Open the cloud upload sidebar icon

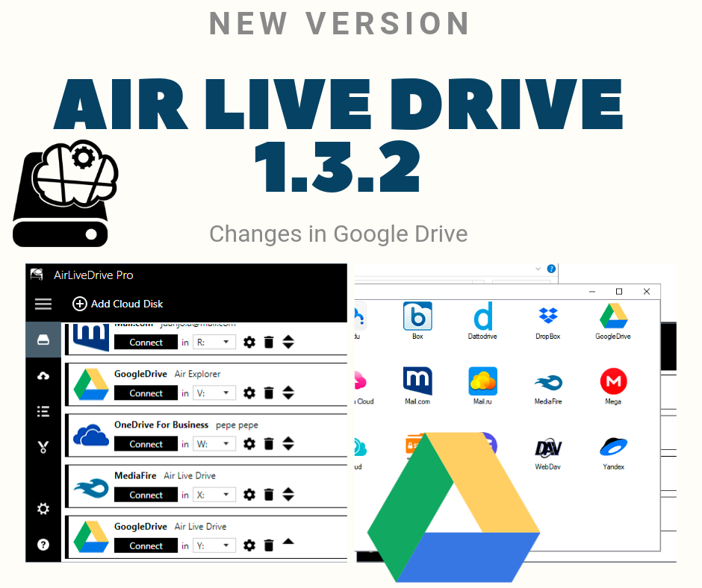[43, 376]
